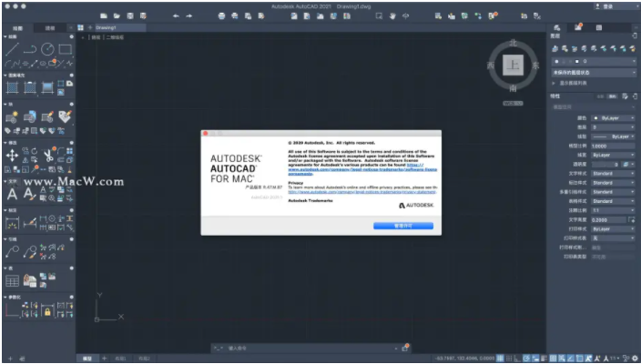
Task: Click the 线型比例 1.0000 field
Action: point(613,146)
